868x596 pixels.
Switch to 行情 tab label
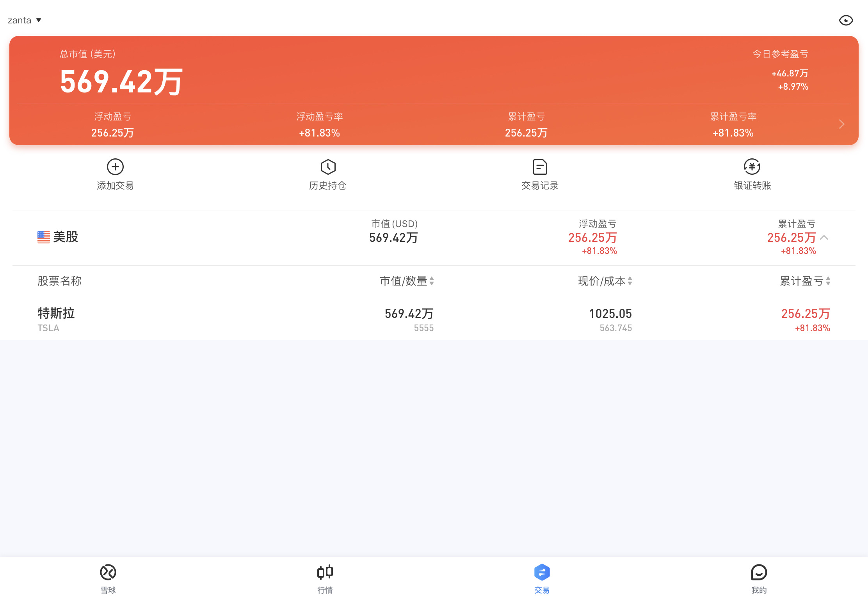tap(325, 590)
